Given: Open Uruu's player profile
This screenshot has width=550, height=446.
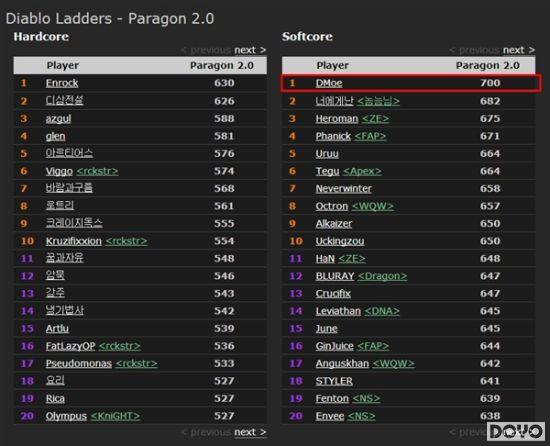Looking at the screenshot, I should click(327, 154).
